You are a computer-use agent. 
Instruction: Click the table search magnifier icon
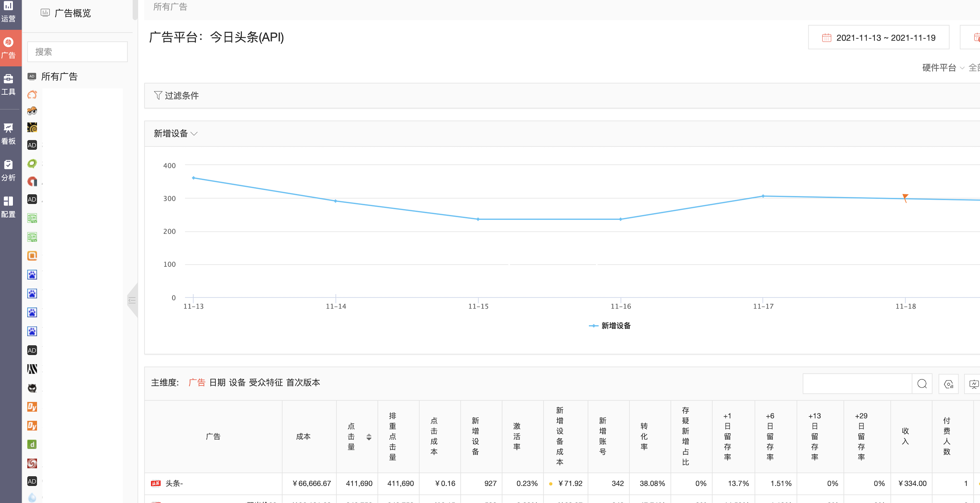click(x=922, y=384)
